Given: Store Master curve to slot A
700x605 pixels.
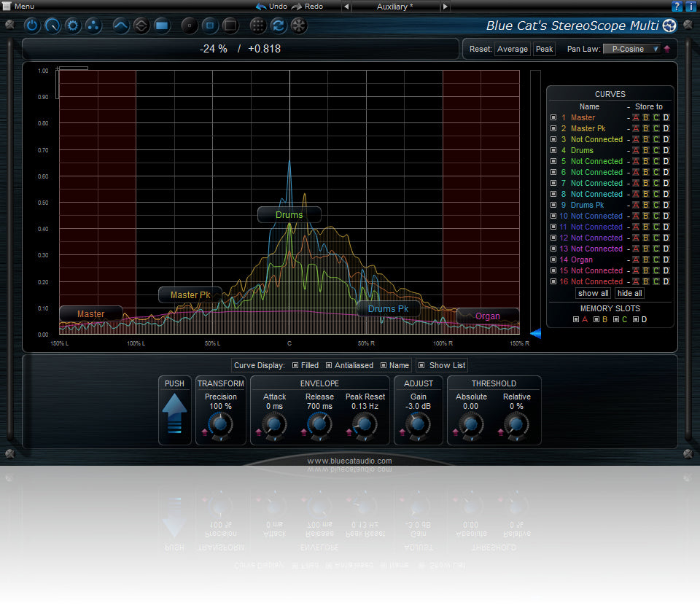Looking at the screenshot, I should coord(636,117).
